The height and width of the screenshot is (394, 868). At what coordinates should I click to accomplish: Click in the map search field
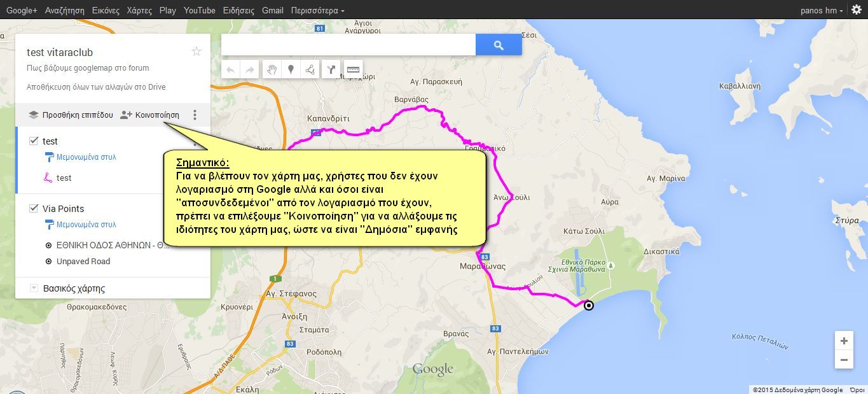click(348, 45)
